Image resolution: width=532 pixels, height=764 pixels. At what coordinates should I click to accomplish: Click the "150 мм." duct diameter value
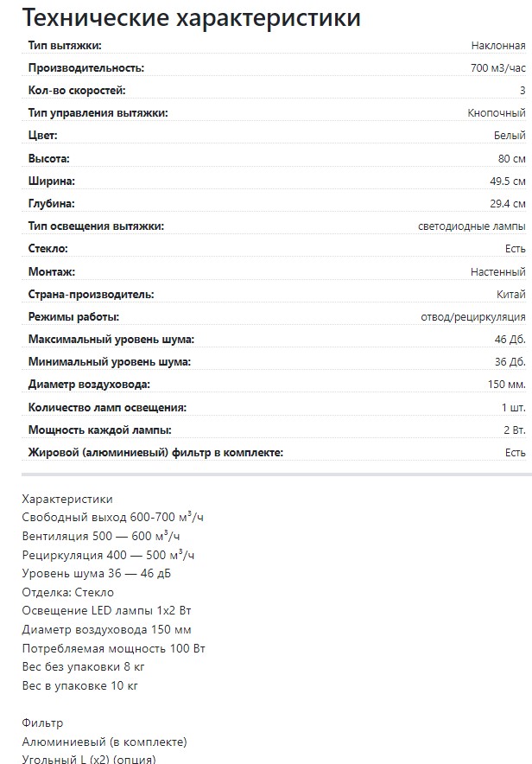[506, 385]
